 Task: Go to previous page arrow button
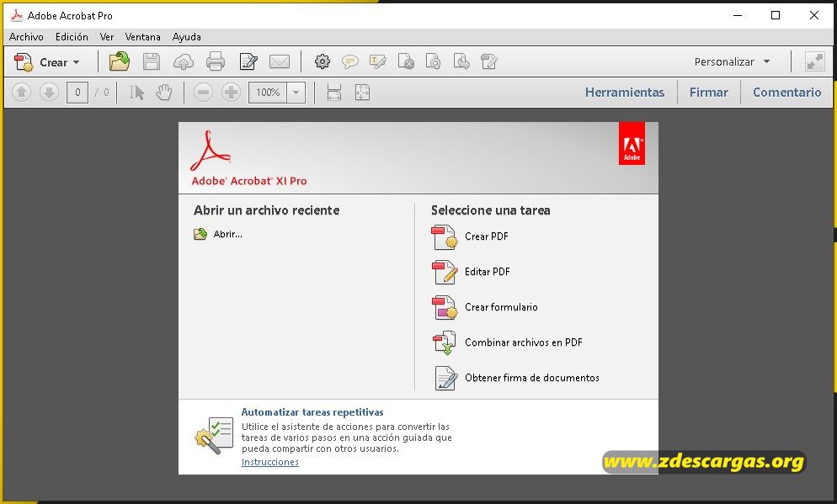click(x=21, y=93)
